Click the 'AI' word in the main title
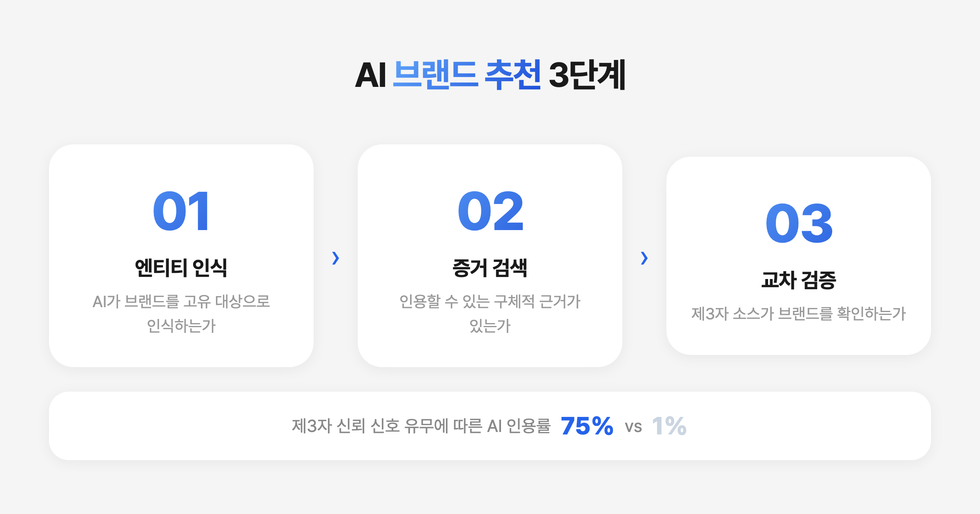The image size is (980, 514). coord(370,75)
